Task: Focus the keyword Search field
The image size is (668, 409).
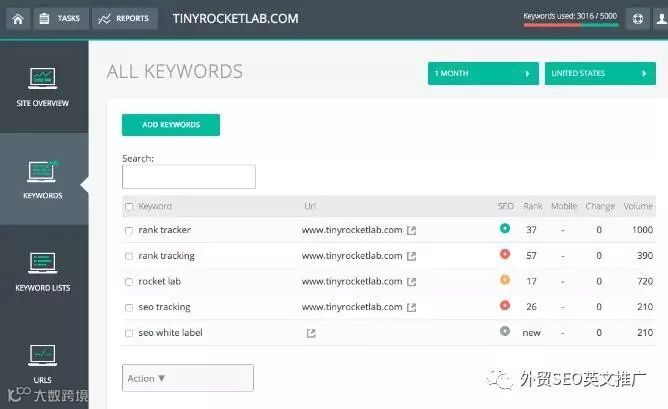Action: [189, 177]
